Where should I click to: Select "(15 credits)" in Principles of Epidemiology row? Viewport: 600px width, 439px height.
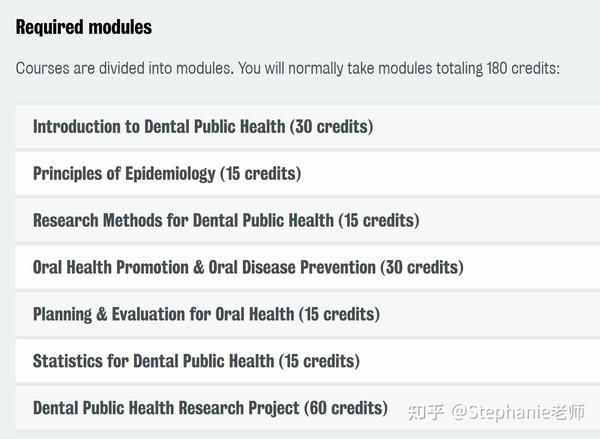pyautogui.click(x=261, y=173)
